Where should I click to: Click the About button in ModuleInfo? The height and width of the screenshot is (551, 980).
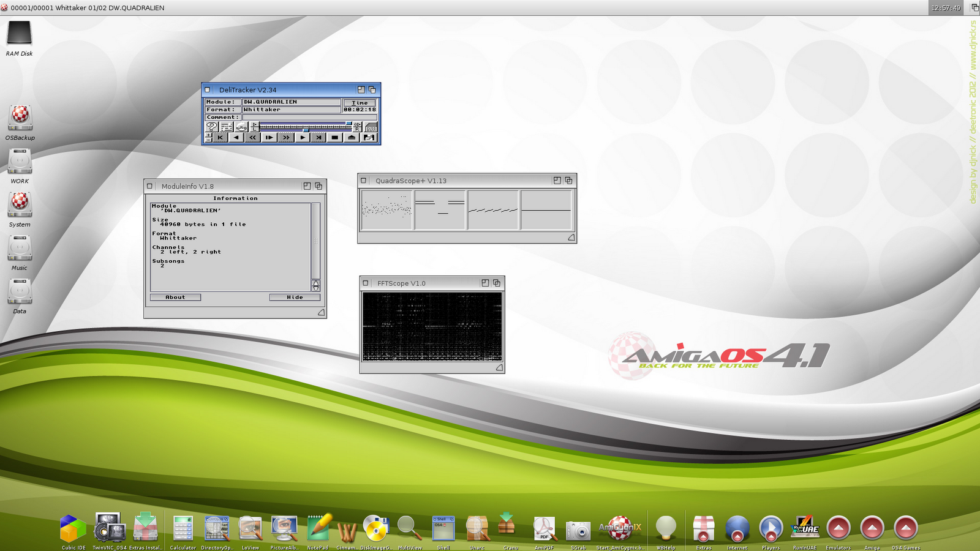pyautogui.click(x=175, y=298)
